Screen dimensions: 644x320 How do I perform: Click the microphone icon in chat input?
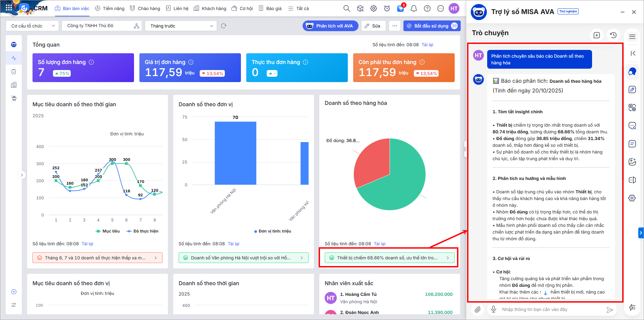494,309
